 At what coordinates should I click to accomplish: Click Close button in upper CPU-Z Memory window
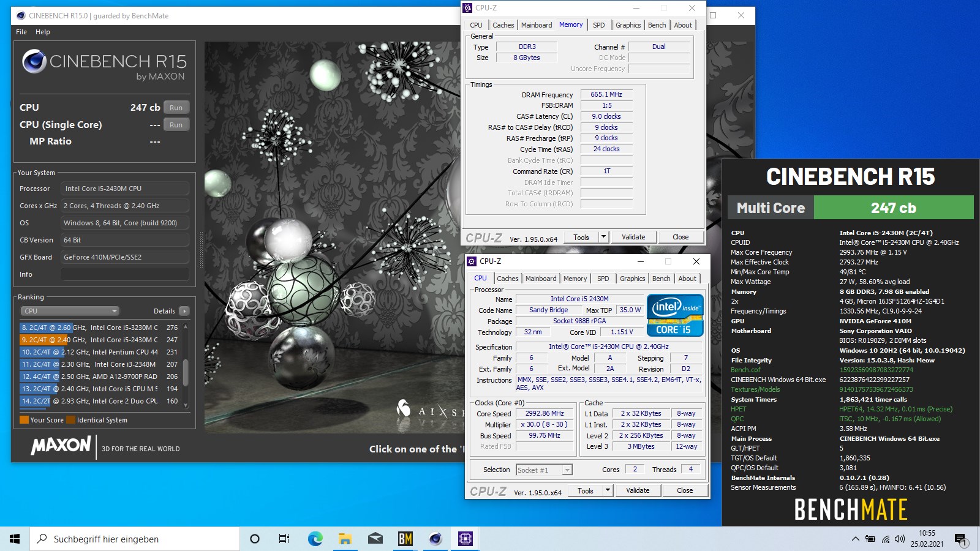[680, 237]
